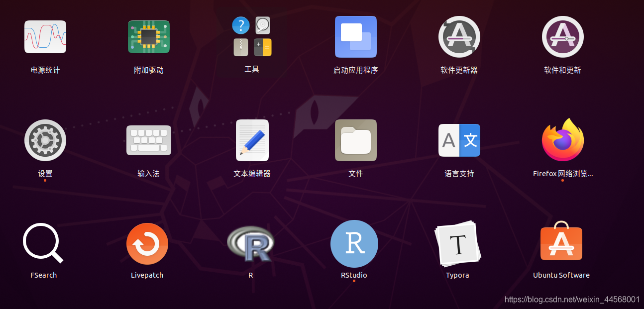The height and width of the screenshot is (309, 644).
Task: Click the "附加驱动" label text
Action: point(149,70)
